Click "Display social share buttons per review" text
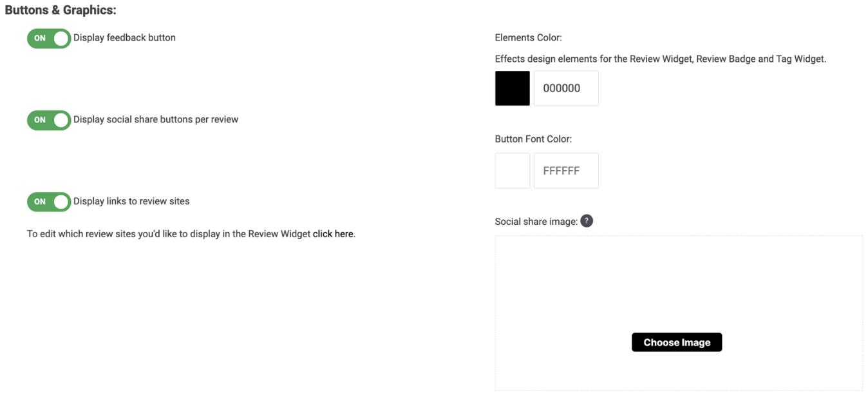Viewport: 868px width, 397px height. tap(156, 120)
